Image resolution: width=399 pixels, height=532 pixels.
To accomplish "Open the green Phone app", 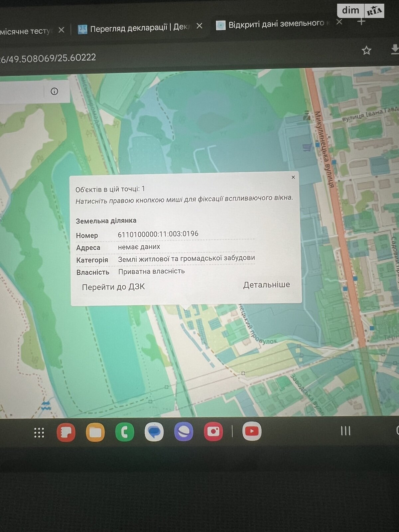I will coord(125,432).
